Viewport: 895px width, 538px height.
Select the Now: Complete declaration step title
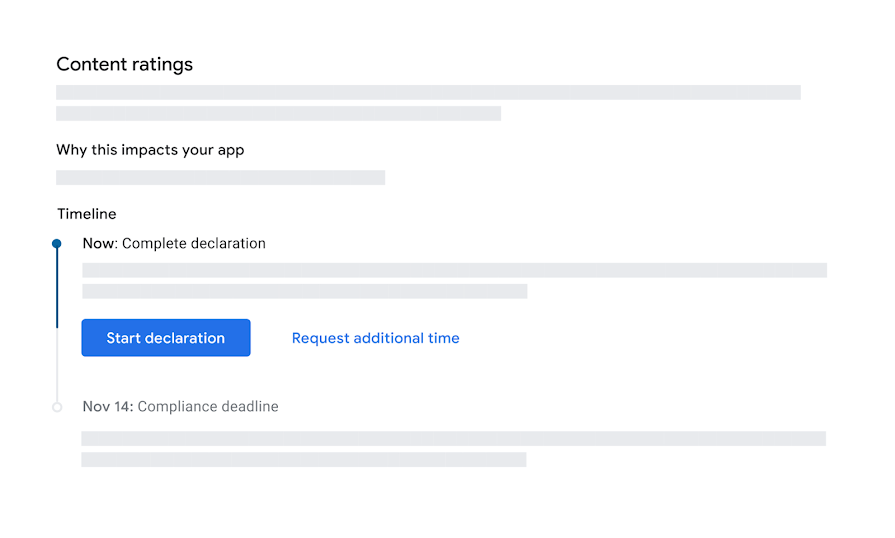point(174,244)
